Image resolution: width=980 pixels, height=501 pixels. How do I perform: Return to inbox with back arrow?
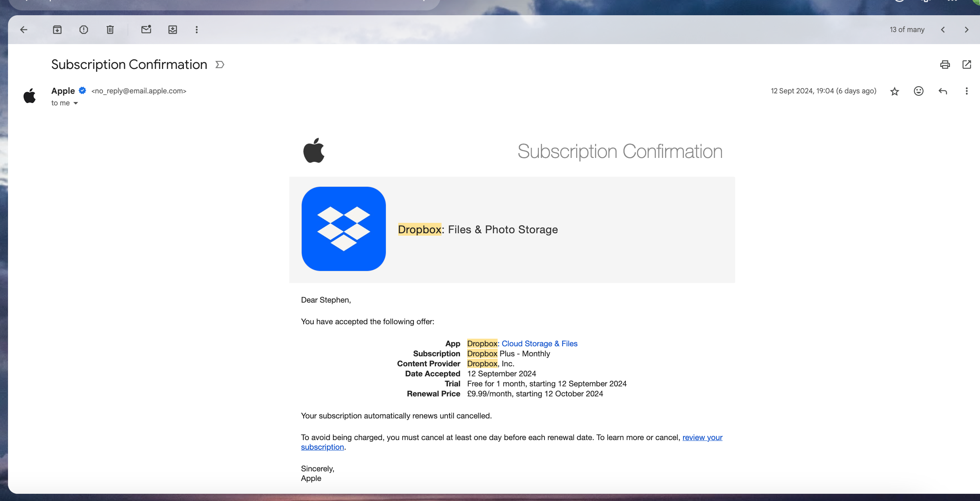tap(24, 29)
